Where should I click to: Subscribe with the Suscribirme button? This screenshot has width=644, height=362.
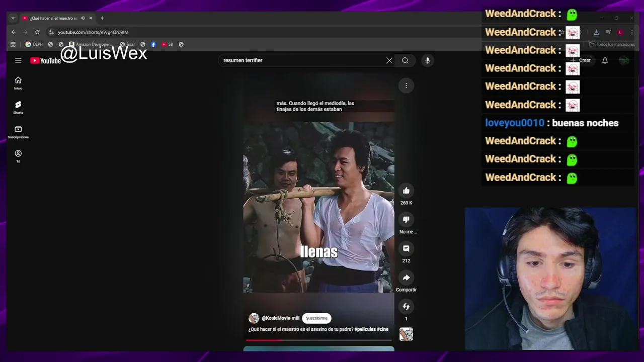pyautogui.click(x=316, y=318)
